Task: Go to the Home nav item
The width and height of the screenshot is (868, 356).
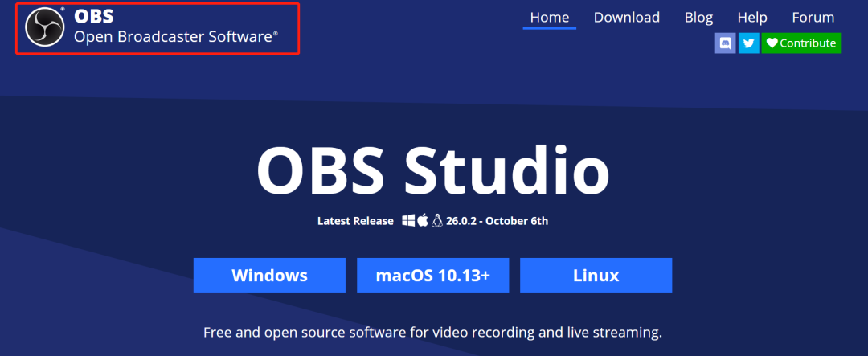Action: (549, 17)
